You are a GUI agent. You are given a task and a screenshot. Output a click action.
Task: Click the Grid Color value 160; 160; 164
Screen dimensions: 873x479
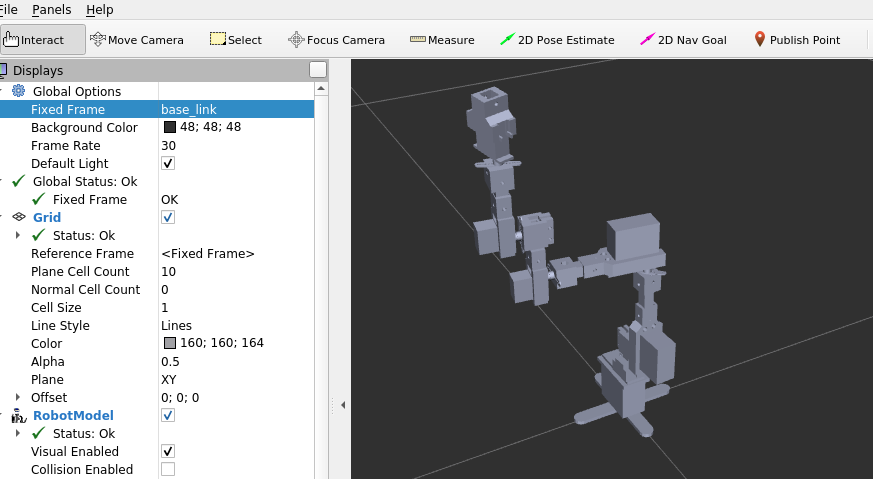[222, 343]
